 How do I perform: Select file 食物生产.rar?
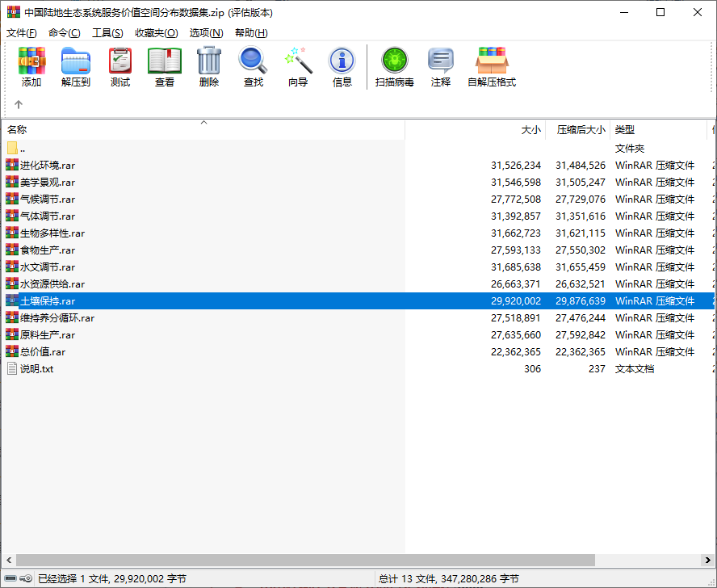(48, 250)
